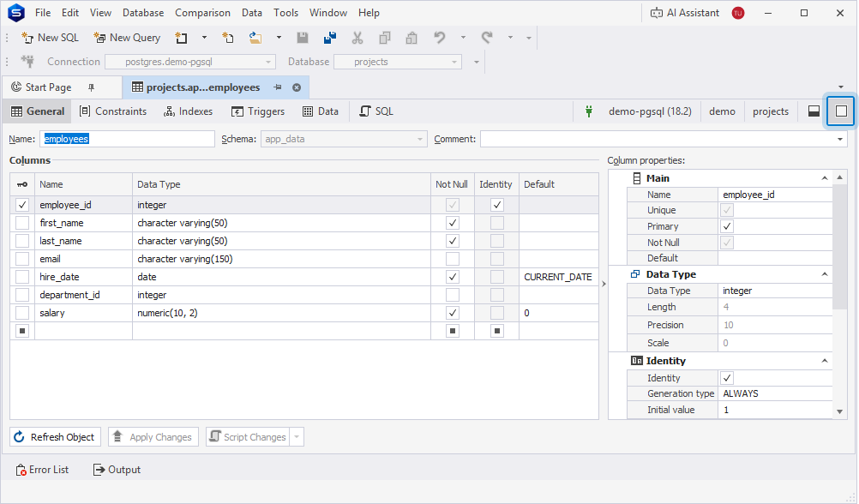Click the table Name input field
859x504 pixels.
127,139
